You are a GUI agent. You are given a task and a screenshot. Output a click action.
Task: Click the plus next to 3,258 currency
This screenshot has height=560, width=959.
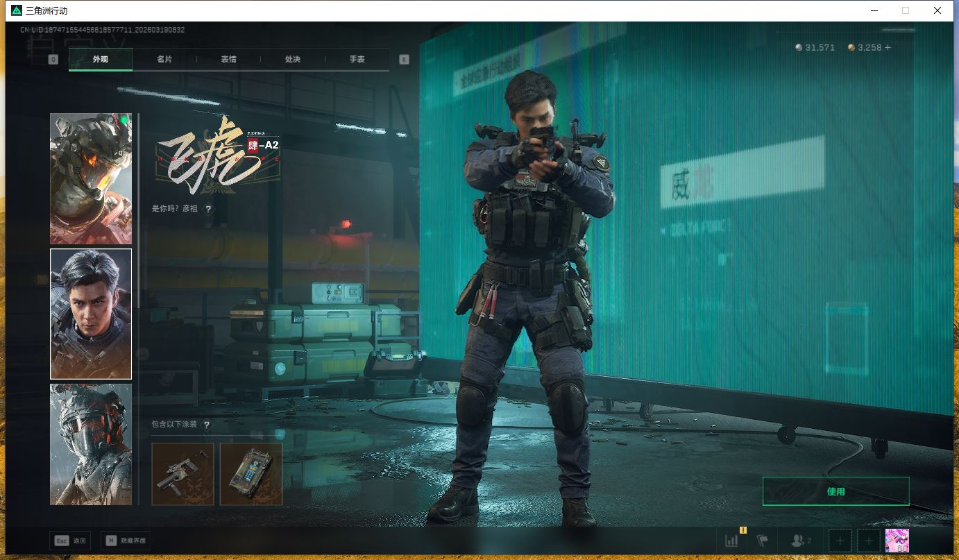[887, 47]
